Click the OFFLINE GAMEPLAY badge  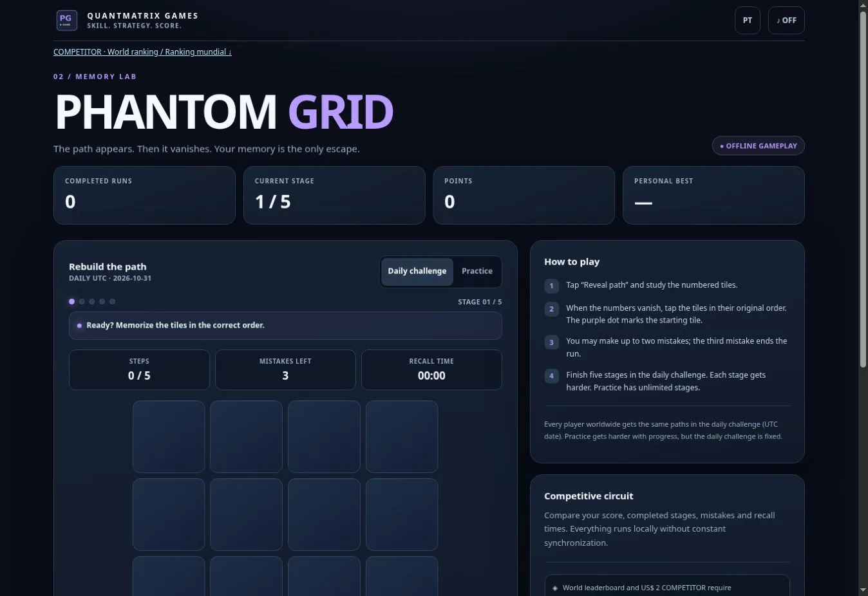click(x=758, y=146)
